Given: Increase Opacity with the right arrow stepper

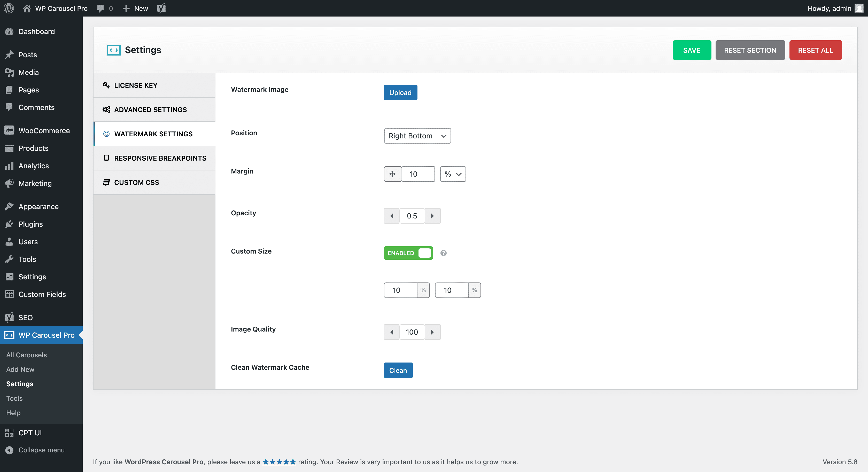Looking at the screenshot, I should [433, 216].
